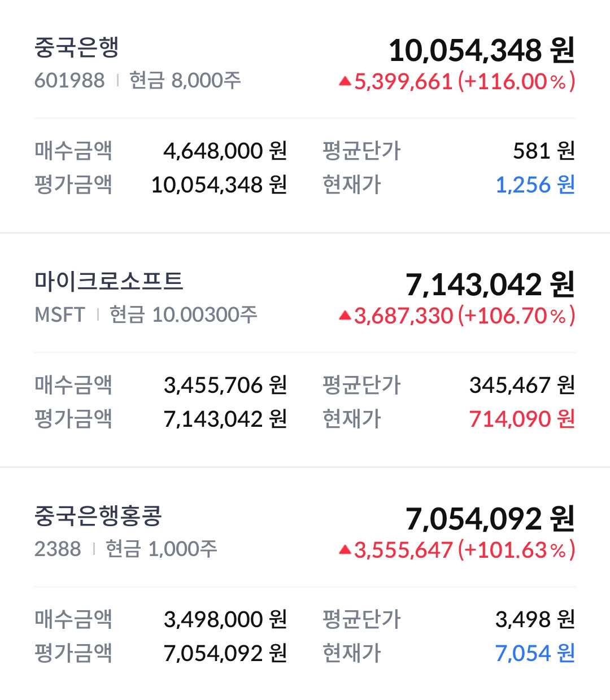This screenshot has width=610, height=700.
Task: Open the 마이크로소프트 stock name
Action: click(109, 281)
